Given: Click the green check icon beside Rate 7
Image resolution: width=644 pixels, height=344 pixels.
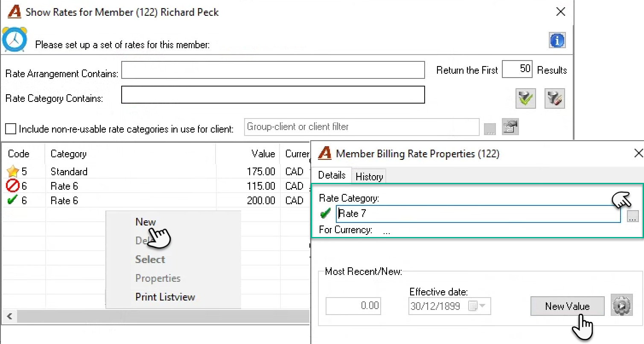Looking at the screenshot, I should [326, 214].
